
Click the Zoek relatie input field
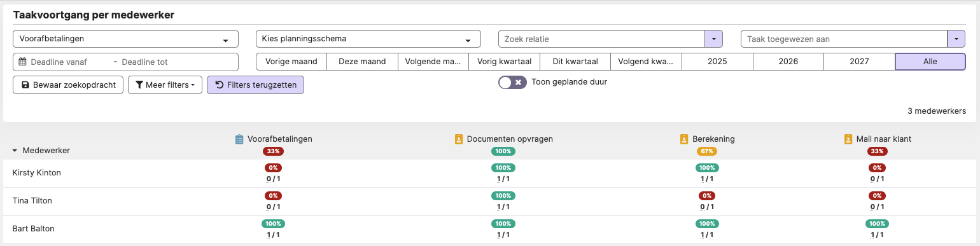click(x=601, y=39)
